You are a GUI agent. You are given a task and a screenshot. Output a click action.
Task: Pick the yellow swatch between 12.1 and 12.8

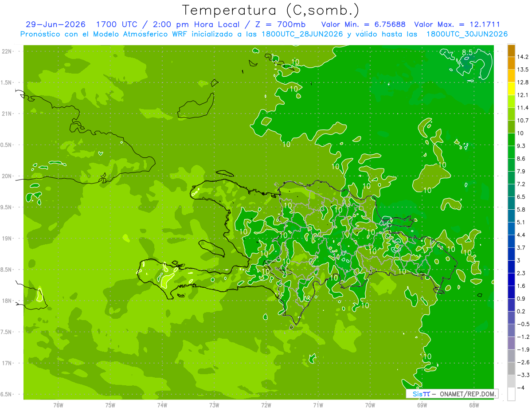coord(511,89)
